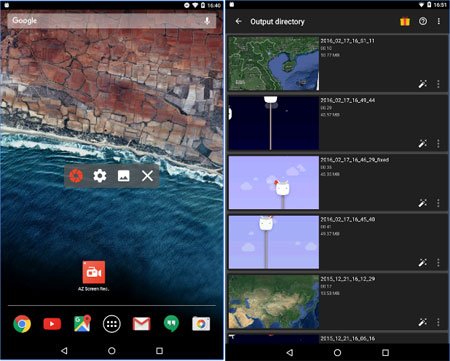Open the Camera app from the dock
This screenshot has height=361, width=450.
pos(201,324)
